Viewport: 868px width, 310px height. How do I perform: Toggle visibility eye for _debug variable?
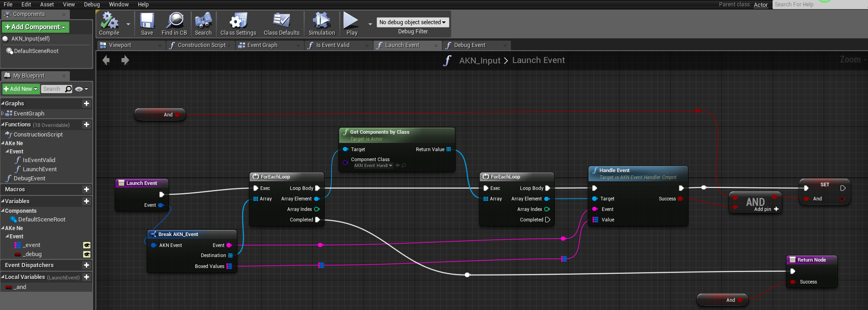pos(87,254)
